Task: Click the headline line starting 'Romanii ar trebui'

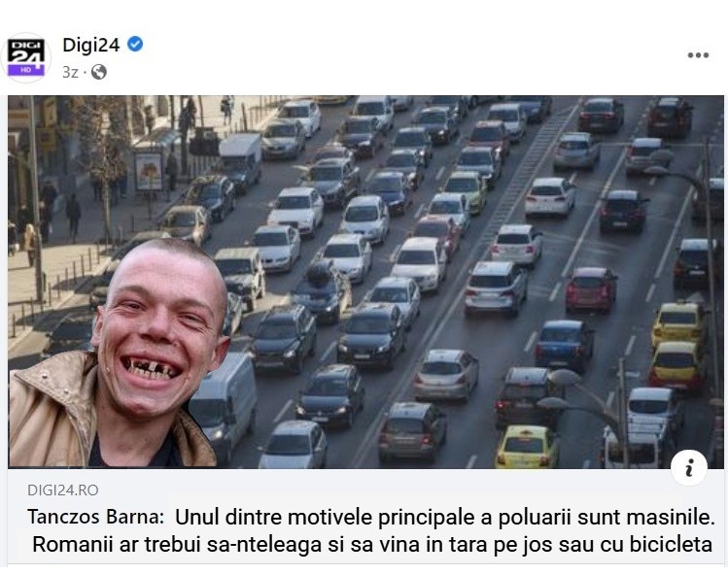Action: coord(372,544)
